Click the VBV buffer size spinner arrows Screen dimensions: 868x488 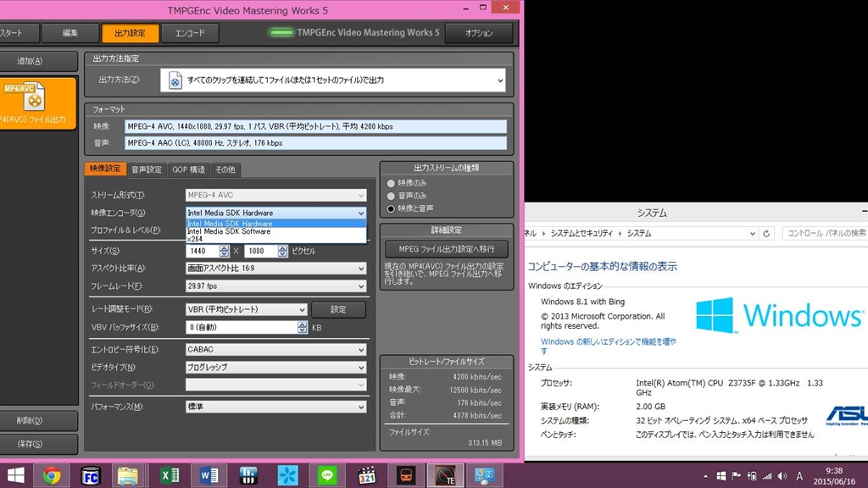(x=303, y=328)
